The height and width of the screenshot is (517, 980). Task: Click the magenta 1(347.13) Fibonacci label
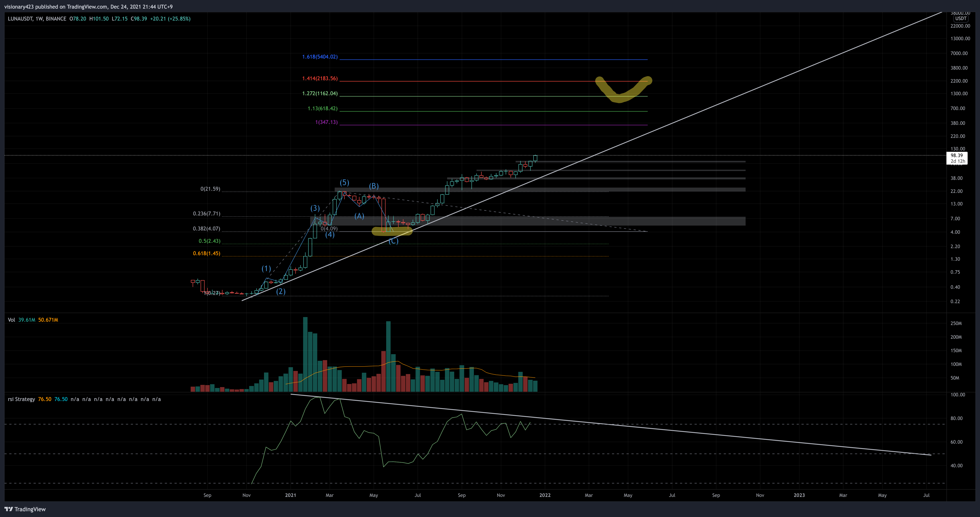(326, 122)
